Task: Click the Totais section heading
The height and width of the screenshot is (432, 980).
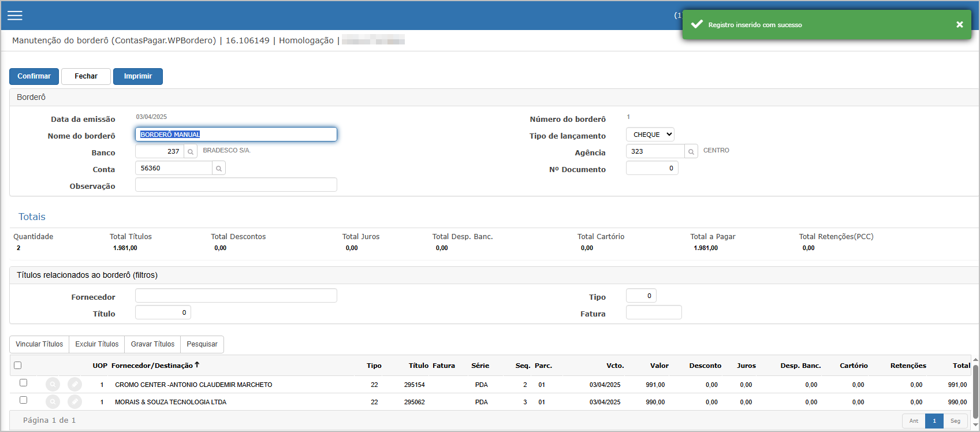Action: tap(32, 217)
